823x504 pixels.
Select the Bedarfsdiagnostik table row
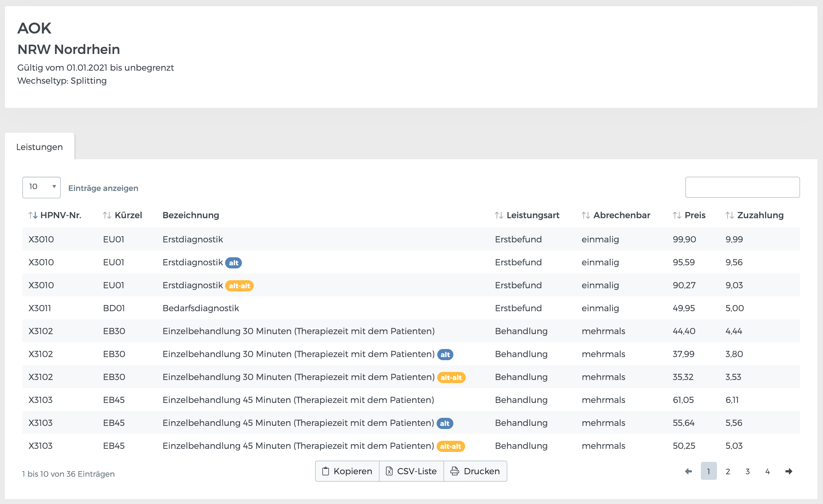coord(200,308)
